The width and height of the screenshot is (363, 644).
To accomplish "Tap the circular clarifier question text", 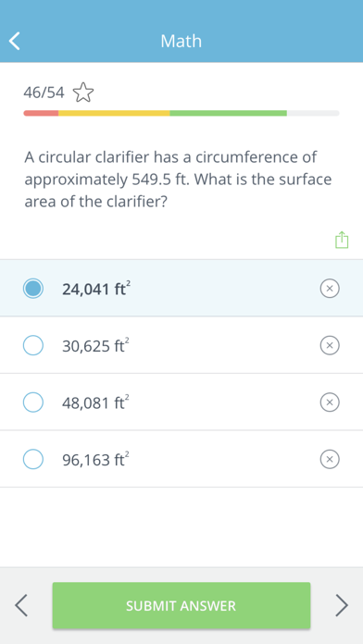I will tap(178, 180).
